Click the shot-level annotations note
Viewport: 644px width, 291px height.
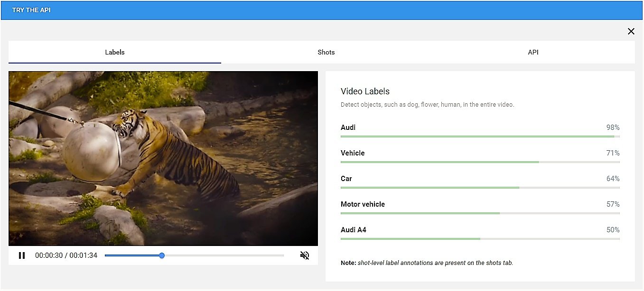click(x=427, y=263)
